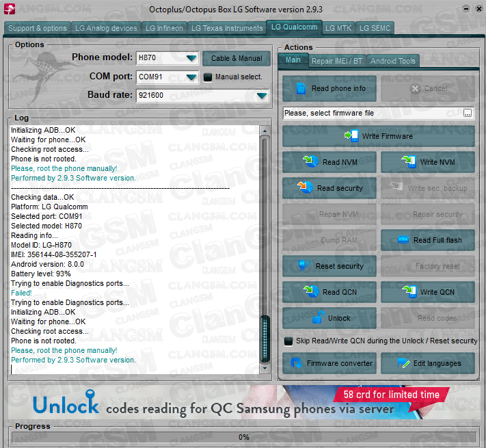Click the Read NVM disc icon
486x448 pixels.
click(310, 161)
